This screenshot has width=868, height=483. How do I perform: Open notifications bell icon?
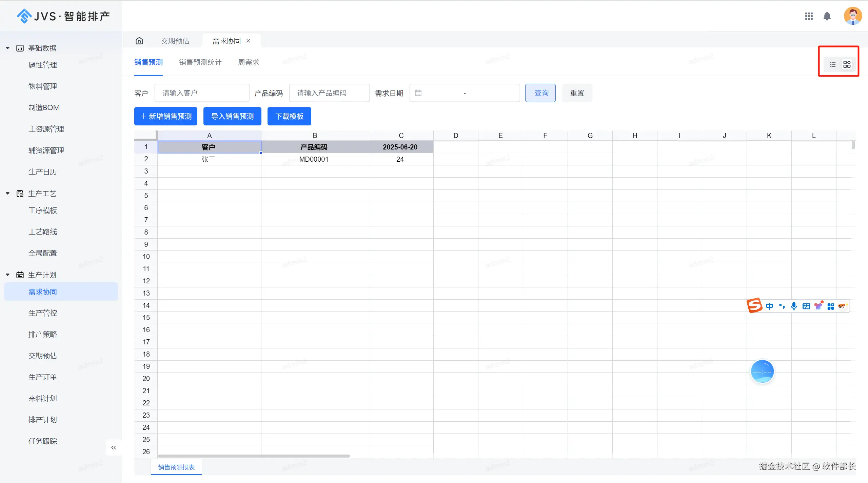coord(827,16)
